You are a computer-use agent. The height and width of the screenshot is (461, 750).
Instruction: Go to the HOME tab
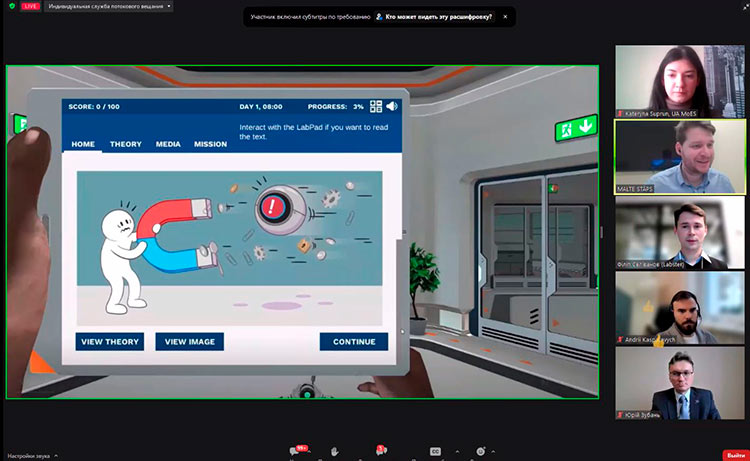click(x=83, y=144)
